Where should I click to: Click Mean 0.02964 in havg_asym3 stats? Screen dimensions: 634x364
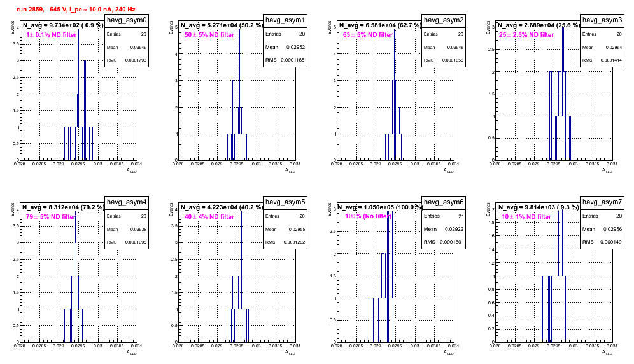coord(602,47)
